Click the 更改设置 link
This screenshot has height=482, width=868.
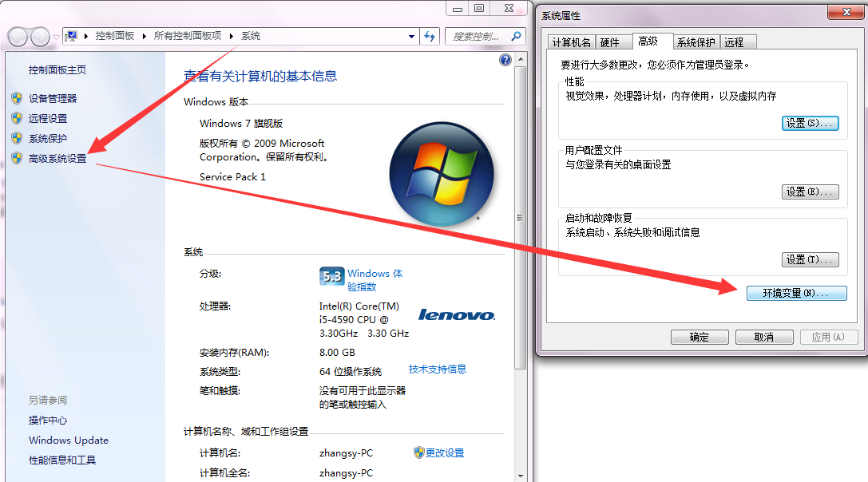445,452
